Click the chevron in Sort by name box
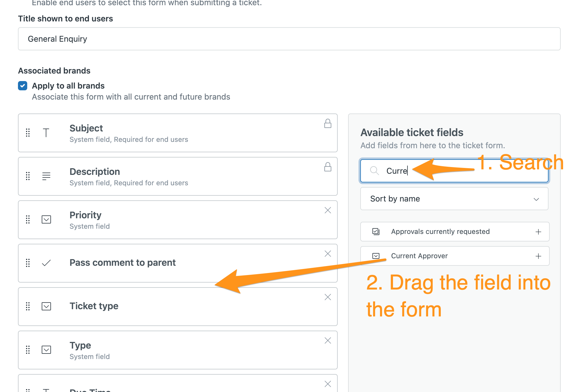This screenshot has height=392, width=585. pyautogui.click(x=536, y=199)
